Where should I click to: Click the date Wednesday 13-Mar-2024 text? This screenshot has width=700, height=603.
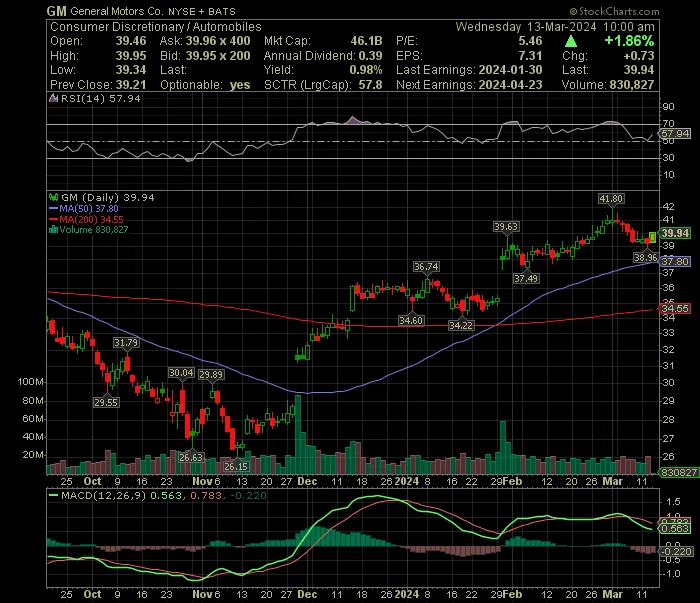(525, 27)
